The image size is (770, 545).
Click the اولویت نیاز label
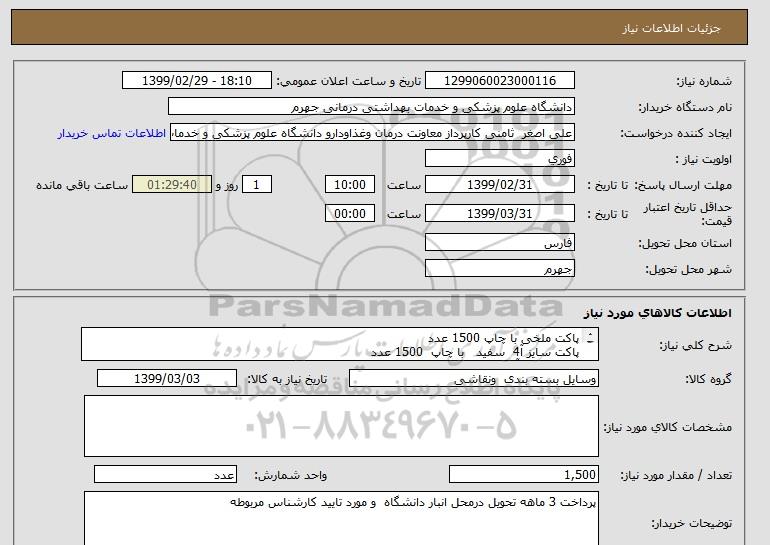coord(703,160)
